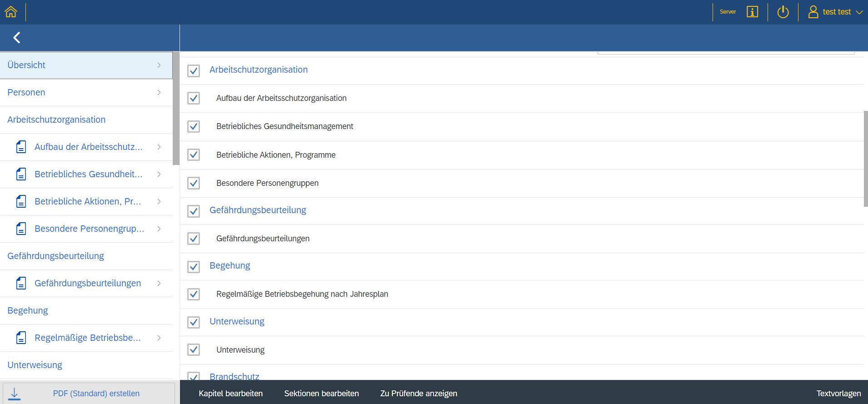This screenshot has width=868, height=404.
Task: Uncheck the Arbeitschutzorganisation chapter checkbox
Action: coord(194,70)
